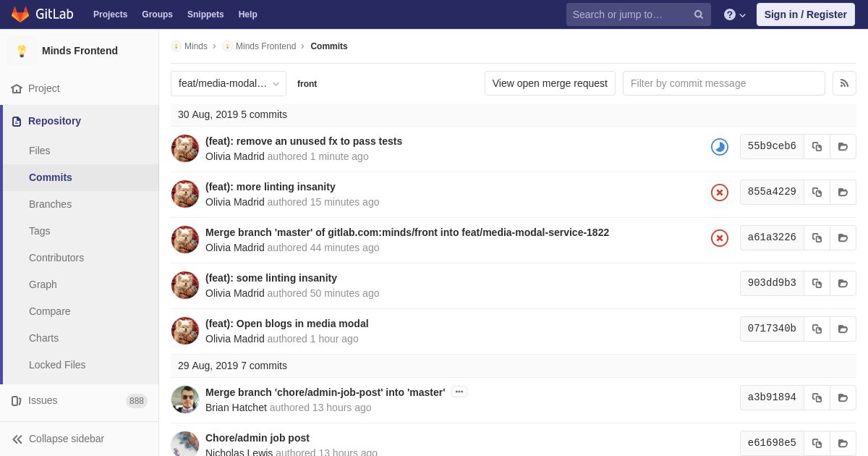Collapse the sidebar
Screen dimensions: 868x456
(x=80, y=439)
